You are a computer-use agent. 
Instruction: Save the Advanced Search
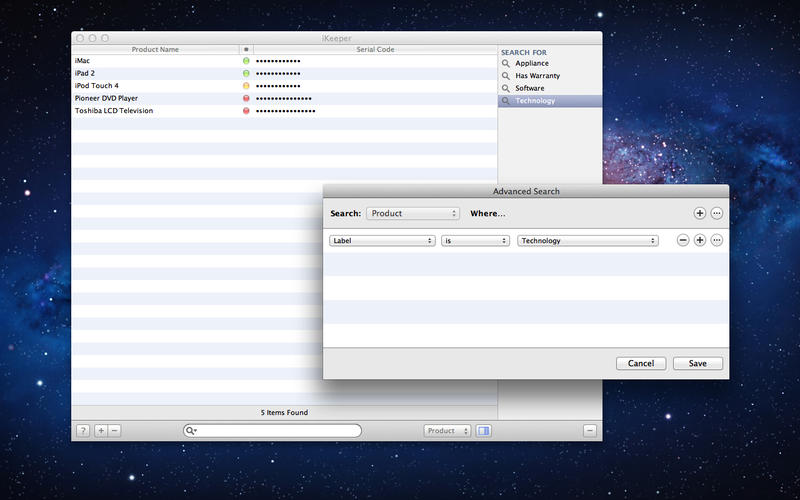pos(697,363)
